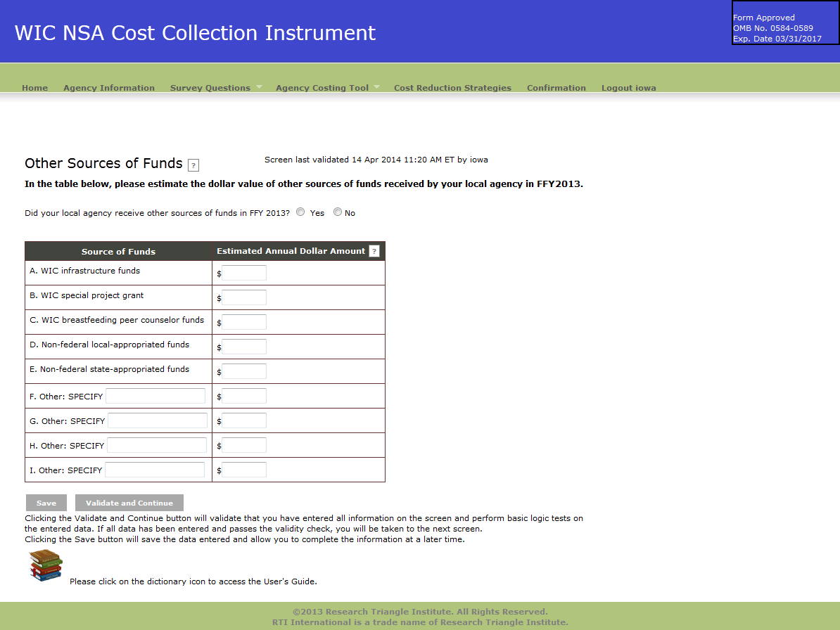
Task: Navigate to the Confirmation page
Action: point(556,88)
